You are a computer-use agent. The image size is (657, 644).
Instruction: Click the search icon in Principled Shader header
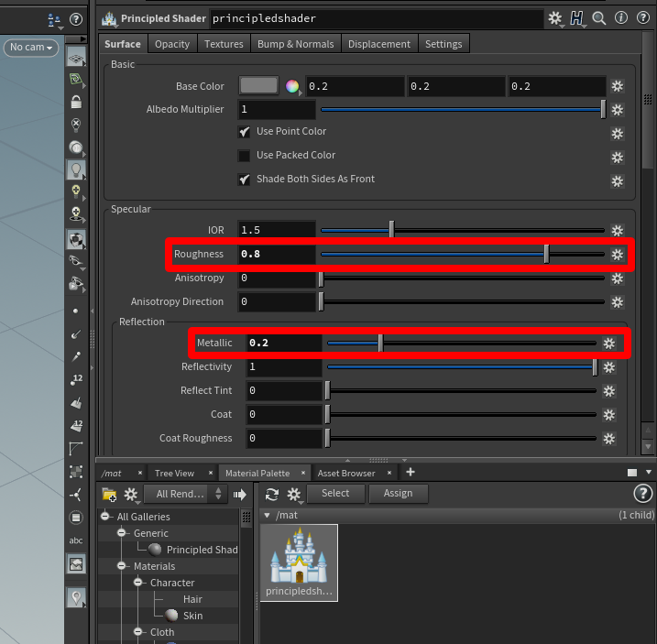(599, 17)
